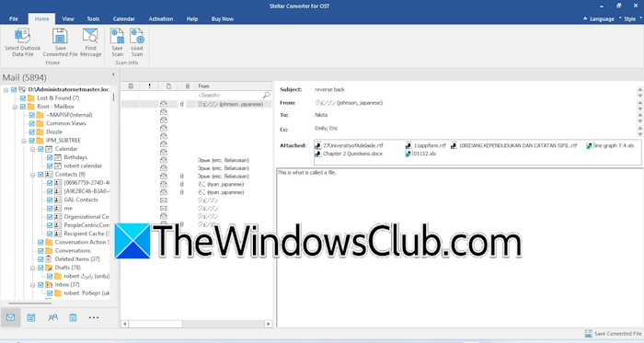
Task: Select PeopleCentricCon contacts item
Action: pyautogui.click(x=86, y=225)
